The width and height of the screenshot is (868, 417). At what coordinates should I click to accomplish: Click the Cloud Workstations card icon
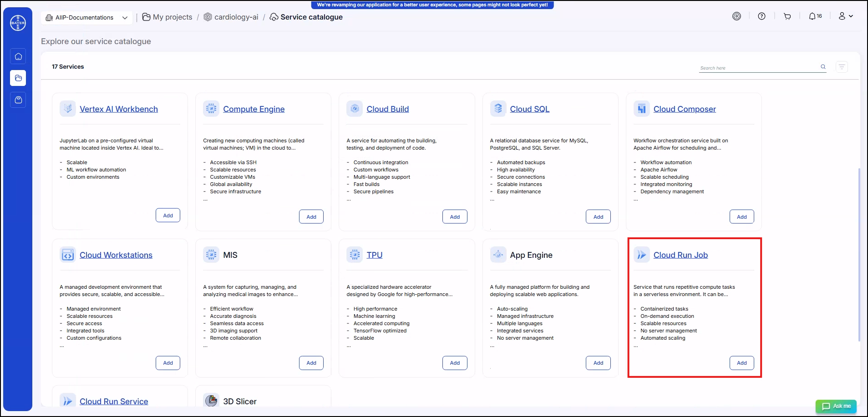pos(68,255)
